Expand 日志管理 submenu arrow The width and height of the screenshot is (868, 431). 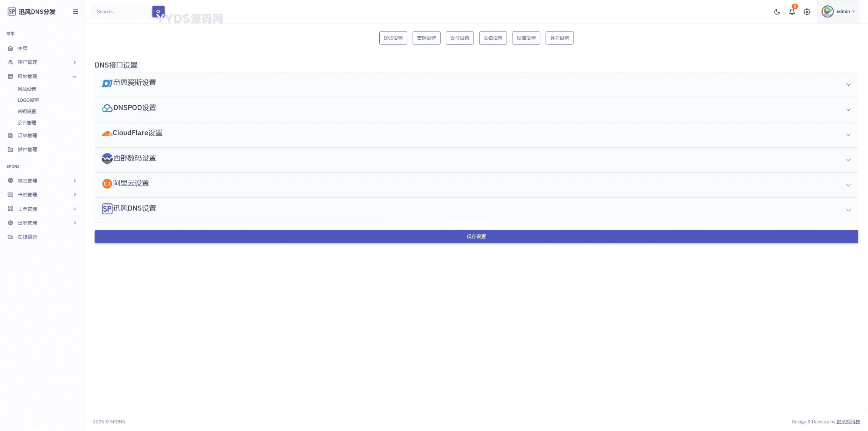[x=75, y=223]
